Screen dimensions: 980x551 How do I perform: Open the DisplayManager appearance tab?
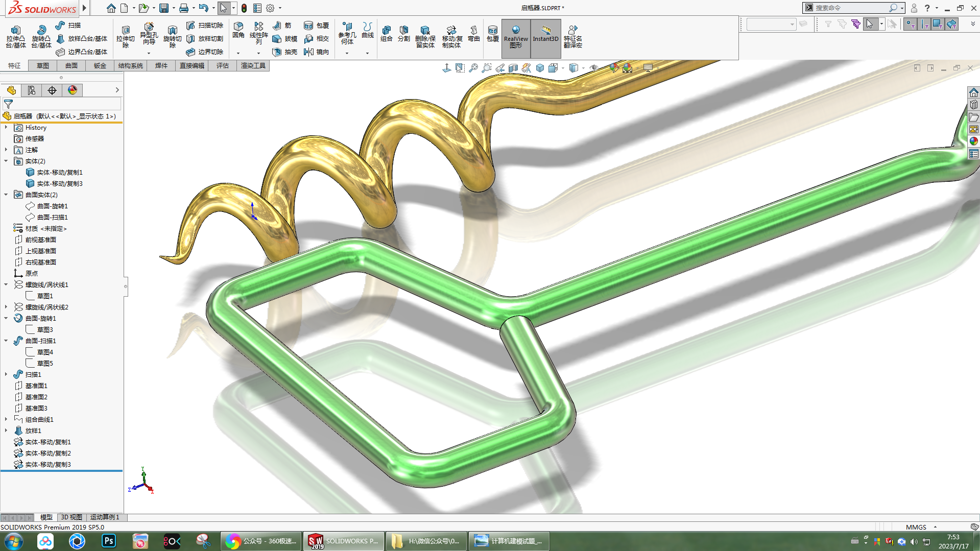tap(73, 90)
